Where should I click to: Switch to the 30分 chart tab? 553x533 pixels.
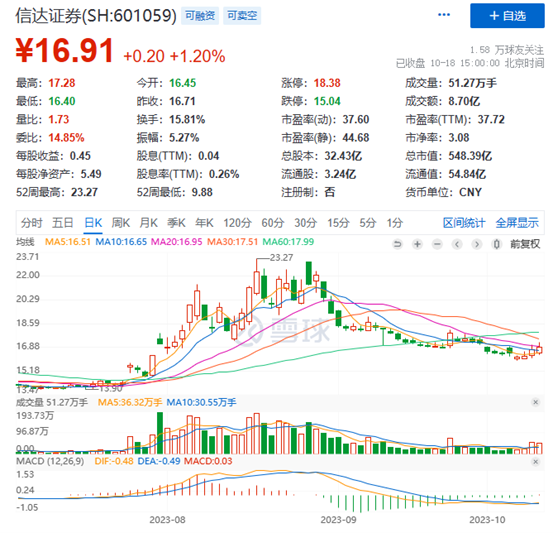coord(305,223)
